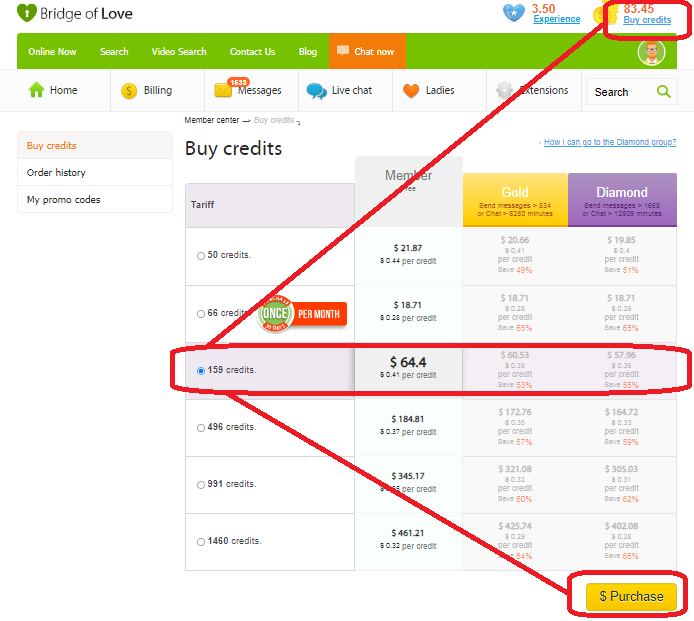Click the yellow Purchase button
The image size is (694, 621).
point(631,596)
